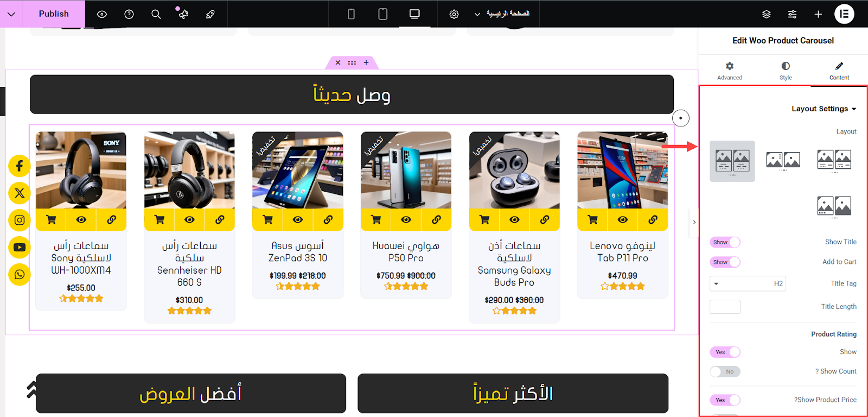Click the preview eye icon in top toolbar

[x=101, y=14]
